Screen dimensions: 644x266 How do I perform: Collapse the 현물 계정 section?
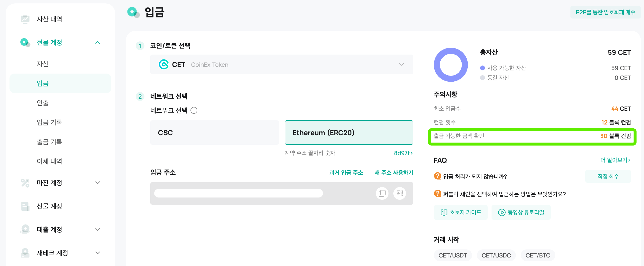[98, 42]
